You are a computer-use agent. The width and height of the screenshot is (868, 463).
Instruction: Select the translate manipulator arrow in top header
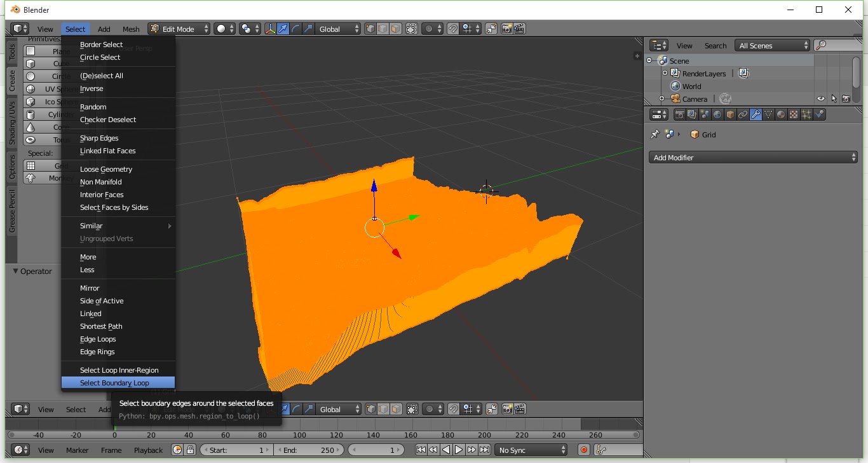(x=283, y=29)
